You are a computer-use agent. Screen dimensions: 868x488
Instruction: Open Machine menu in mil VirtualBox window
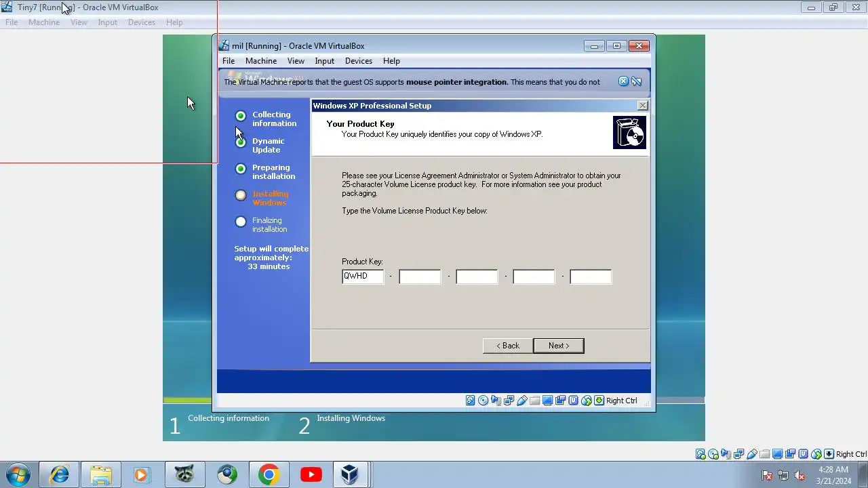click(261, 61)
